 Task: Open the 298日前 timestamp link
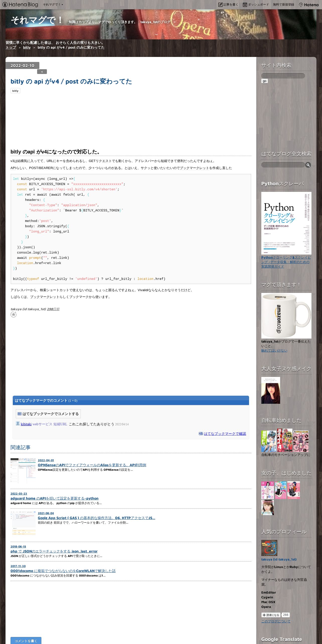click(53, 309)
